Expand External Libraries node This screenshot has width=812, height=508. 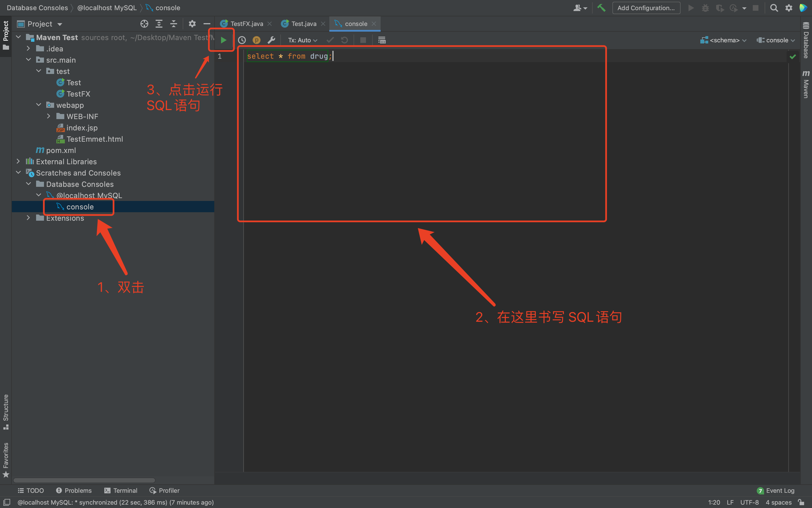point(18,161)
